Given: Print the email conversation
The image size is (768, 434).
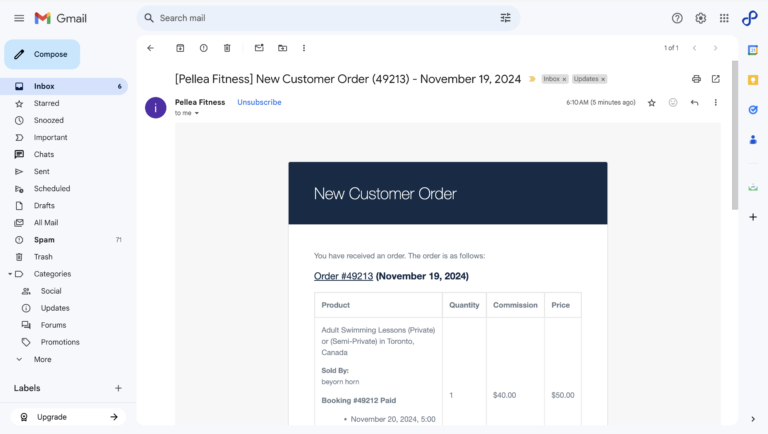Looking at the screenshot, I should 696,79.
